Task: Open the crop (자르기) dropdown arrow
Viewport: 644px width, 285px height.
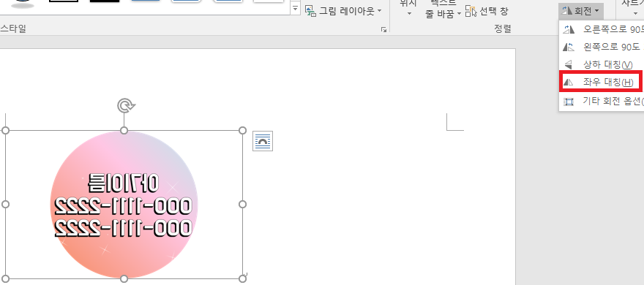Action: 635,13
